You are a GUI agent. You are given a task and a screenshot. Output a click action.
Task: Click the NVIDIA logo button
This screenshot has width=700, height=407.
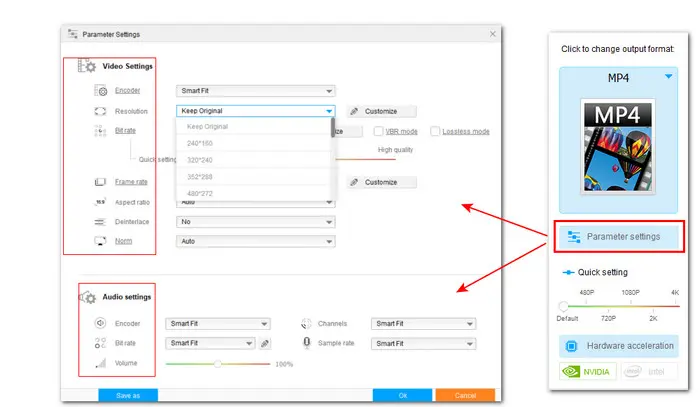pyautogui.click(x=588, y=371)
